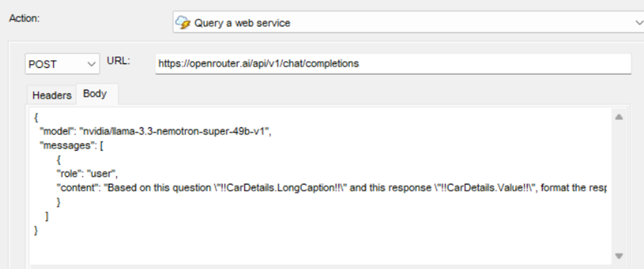Place cursor on the "model" nvidia line

tap(156, 131)
